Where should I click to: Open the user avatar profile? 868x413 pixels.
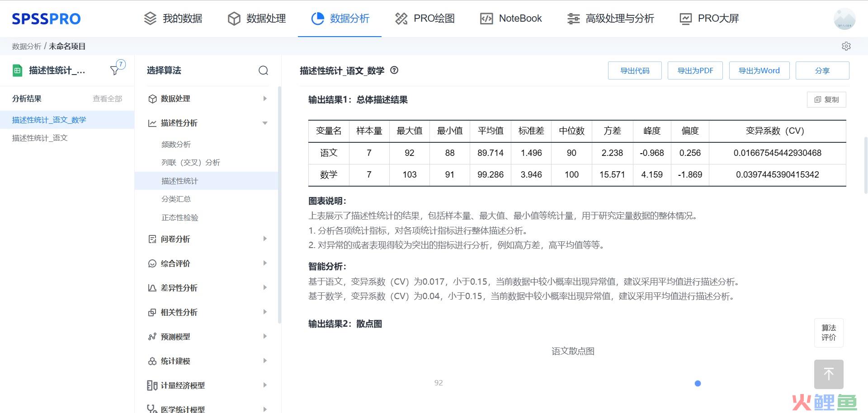(844, 19)
